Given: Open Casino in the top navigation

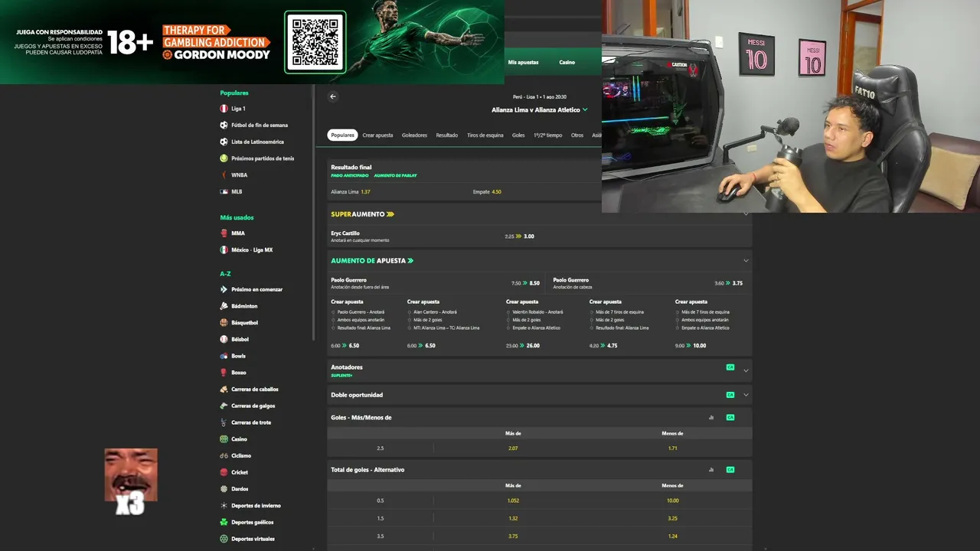Looking at the screenshot, I should 567,62.
